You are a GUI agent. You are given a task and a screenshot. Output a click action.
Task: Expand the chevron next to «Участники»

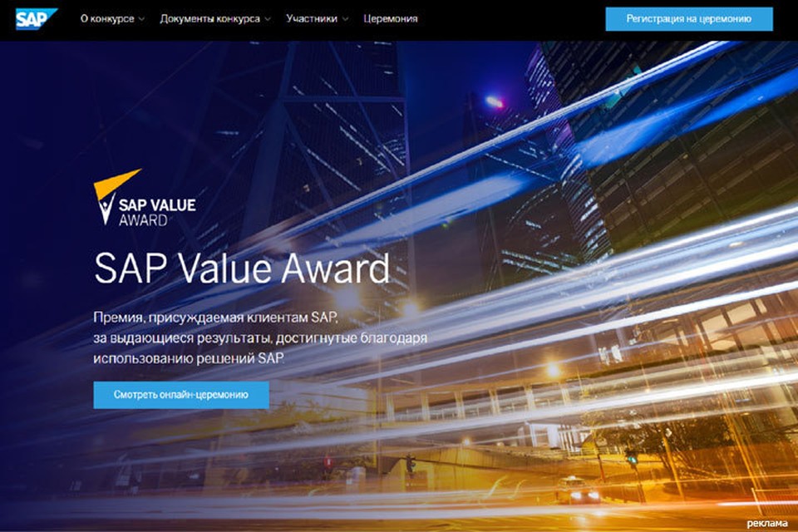click(x=346, y=19)
